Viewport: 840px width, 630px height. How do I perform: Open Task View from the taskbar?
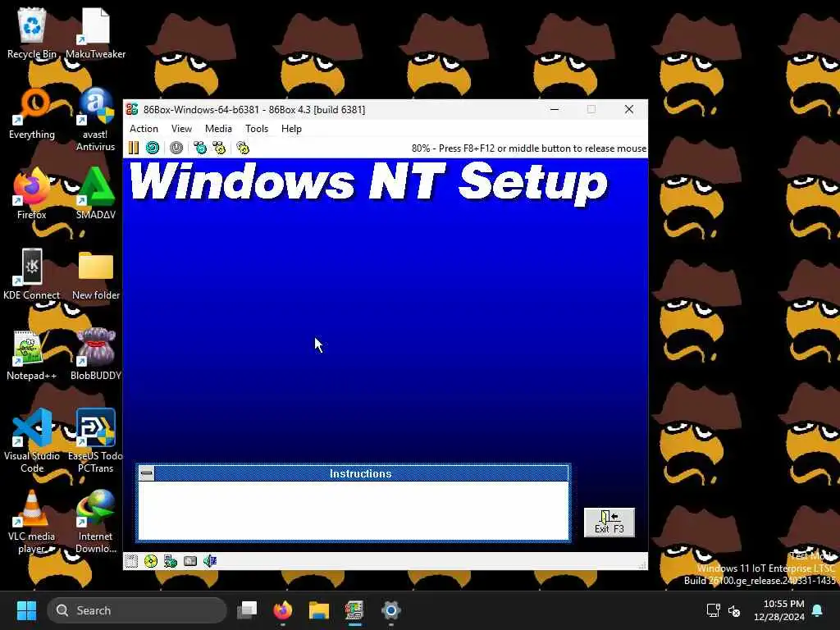click(x=247, y=610)
